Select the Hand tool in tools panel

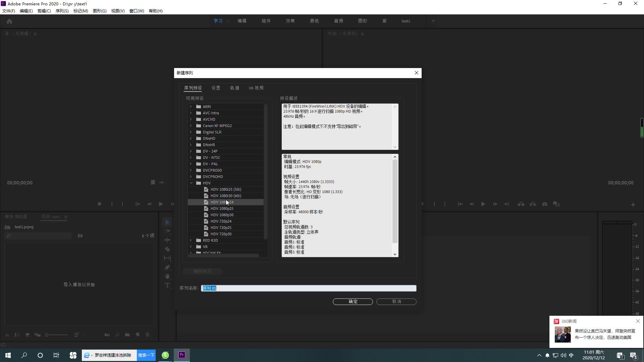(x=167, y=276)
